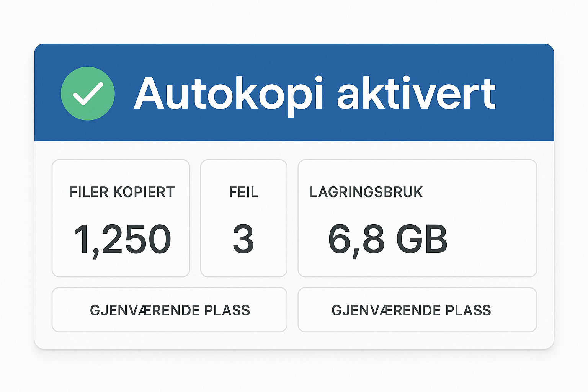Click the 6,8 storage usage number

(356, 240)
